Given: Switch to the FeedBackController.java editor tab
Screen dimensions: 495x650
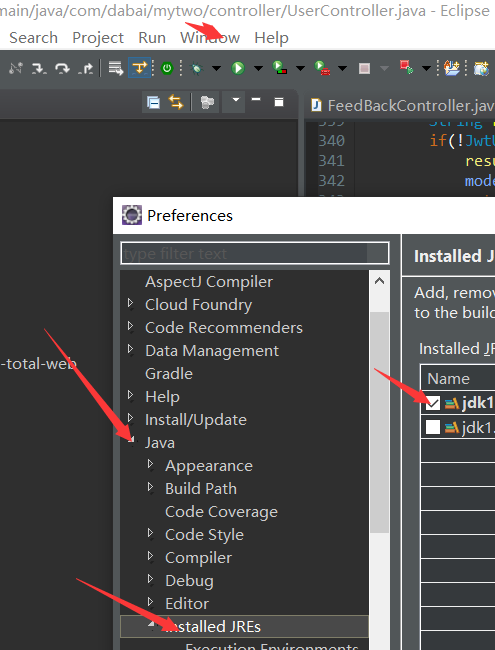Looking at the screenshot, I should 402,105.
